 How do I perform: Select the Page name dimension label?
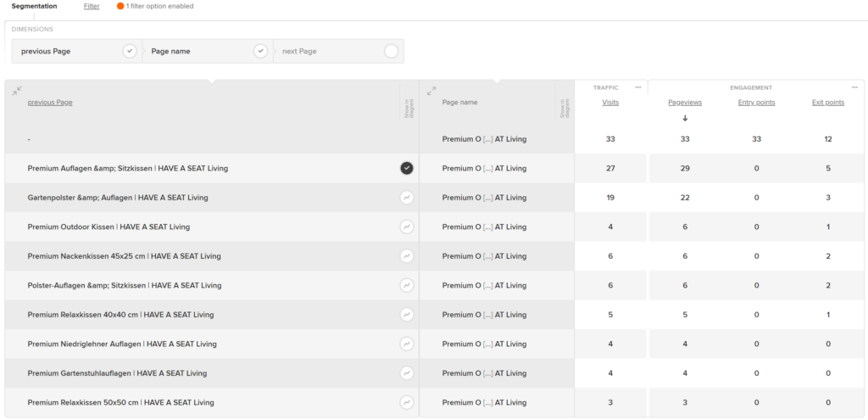click(170, 51)
